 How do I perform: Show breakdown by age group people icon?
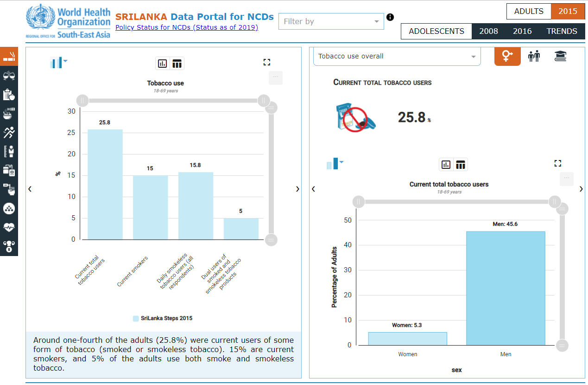click(534, 57)
